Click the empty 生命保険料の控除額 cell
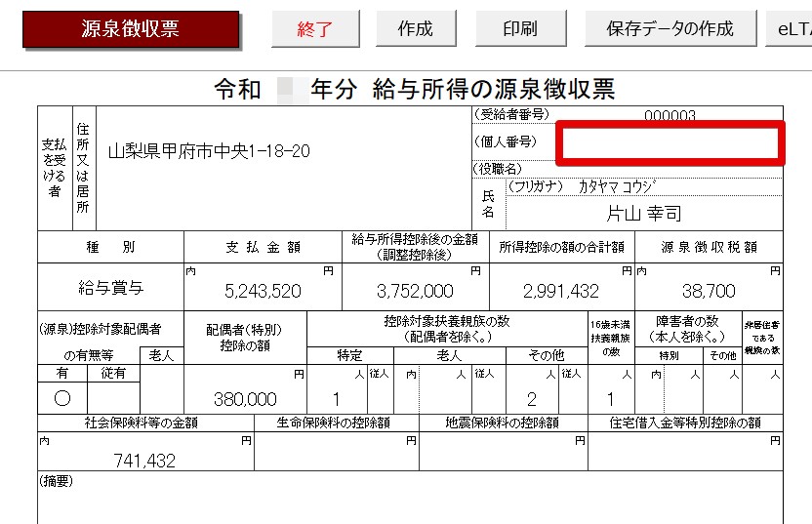The width and height of the screenshot is (812, 524). (x=337, y=452)
